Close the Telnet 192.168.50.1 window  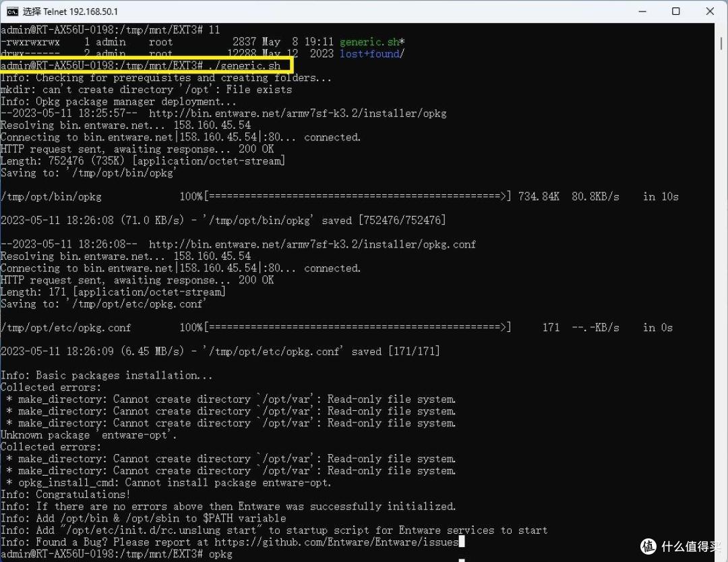tap(711, 11)
